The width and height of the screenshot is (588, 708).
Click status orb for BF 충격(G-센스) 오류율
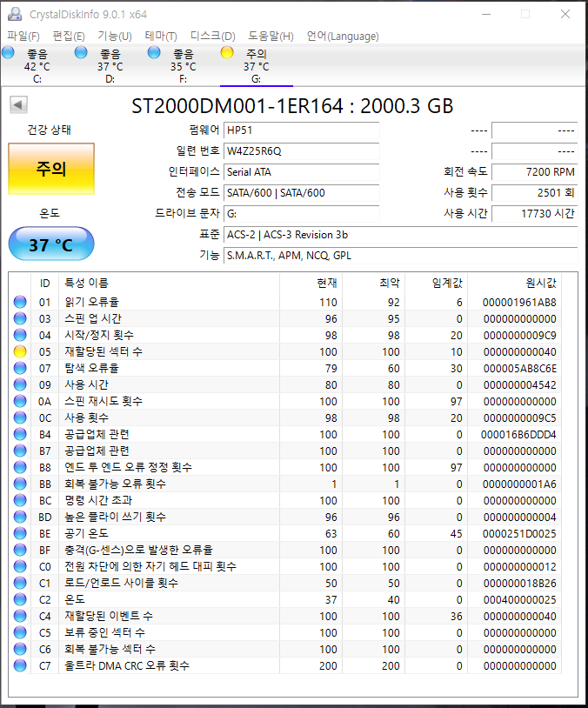tap(20, 550)
